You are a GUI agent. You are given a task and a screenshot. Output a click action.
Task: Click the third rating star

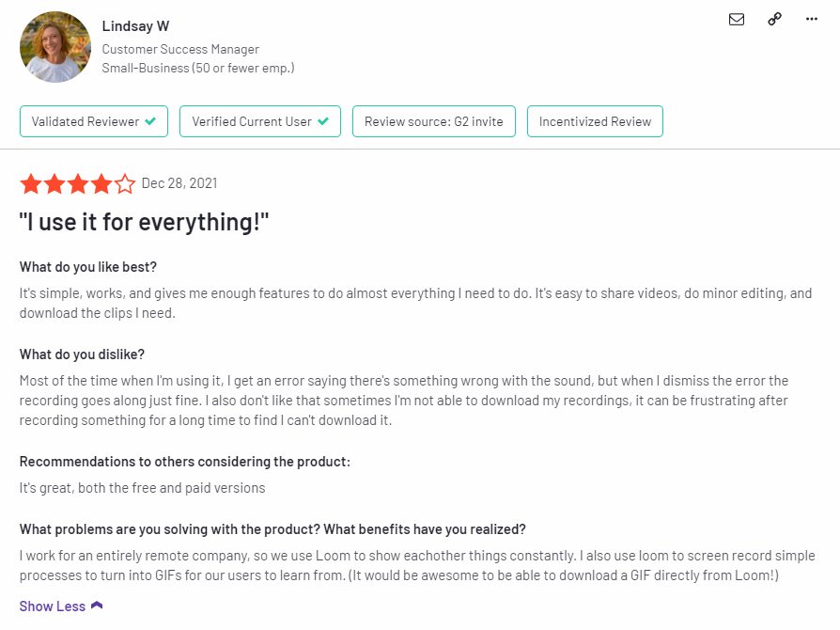click(78, 184)
